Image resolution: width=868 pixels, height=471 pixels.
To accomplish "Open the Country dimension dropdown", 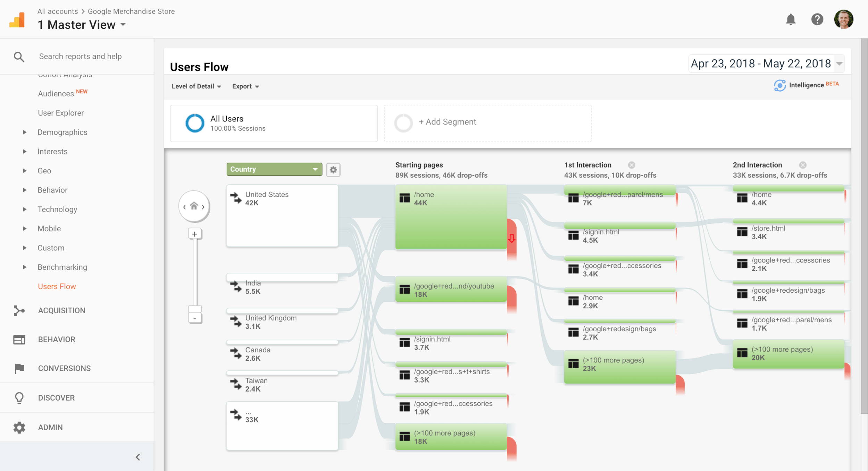I will tap(274, 170).
